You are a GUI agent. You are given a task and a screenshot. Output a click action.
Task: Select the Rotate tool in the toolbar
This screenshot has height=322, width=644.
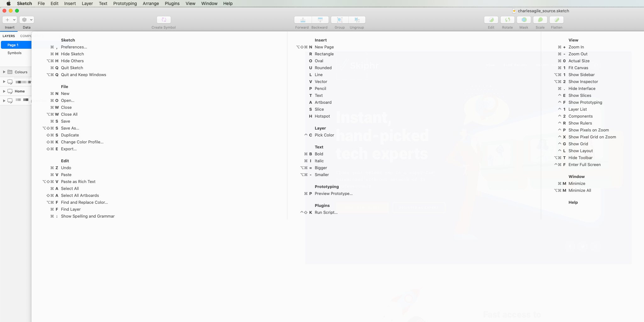point(507,19)
